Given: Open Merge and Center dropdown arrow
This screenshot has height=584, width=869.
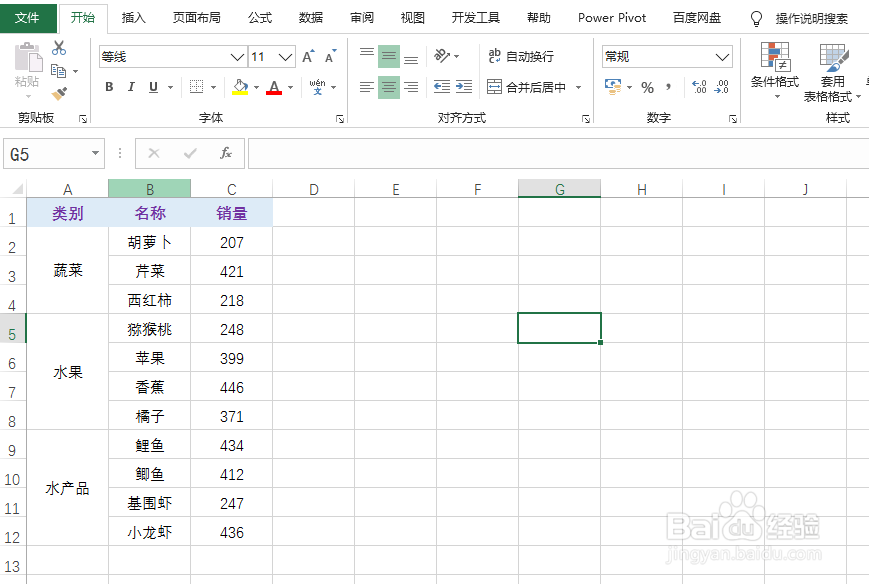Looking at the screenshot, I should [x=579, y=87].
